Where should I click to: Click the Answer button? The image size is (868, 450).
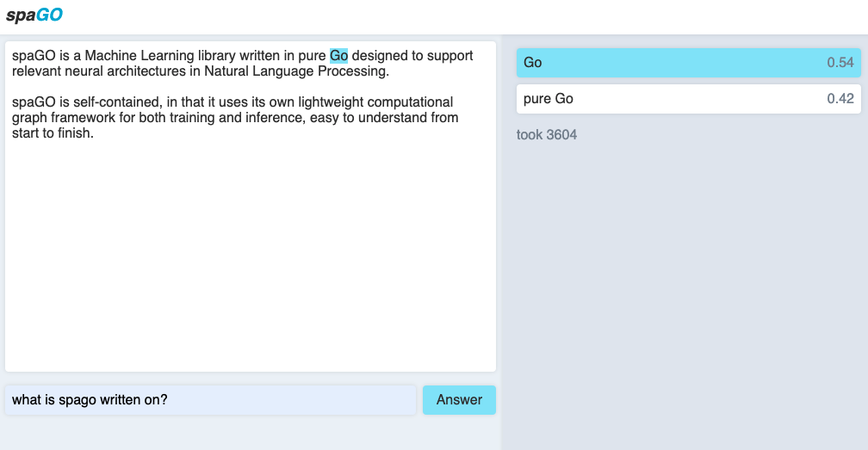click(459, 400)
